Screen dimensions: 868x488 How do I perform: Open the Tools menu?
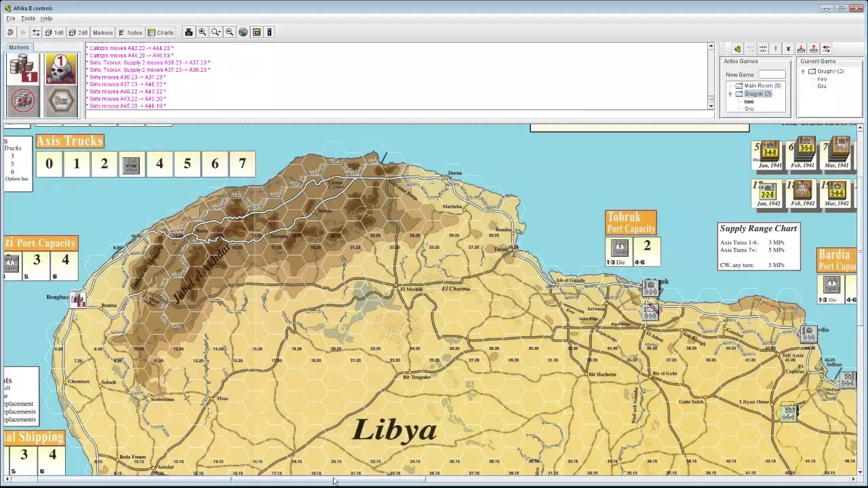click(x=28, y=18)
